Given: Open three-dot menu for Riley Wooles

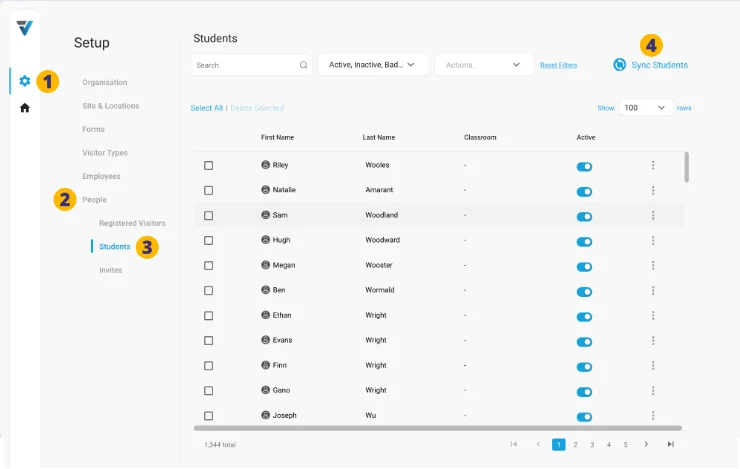Looking at the screenshot, I should pos(653,165).
